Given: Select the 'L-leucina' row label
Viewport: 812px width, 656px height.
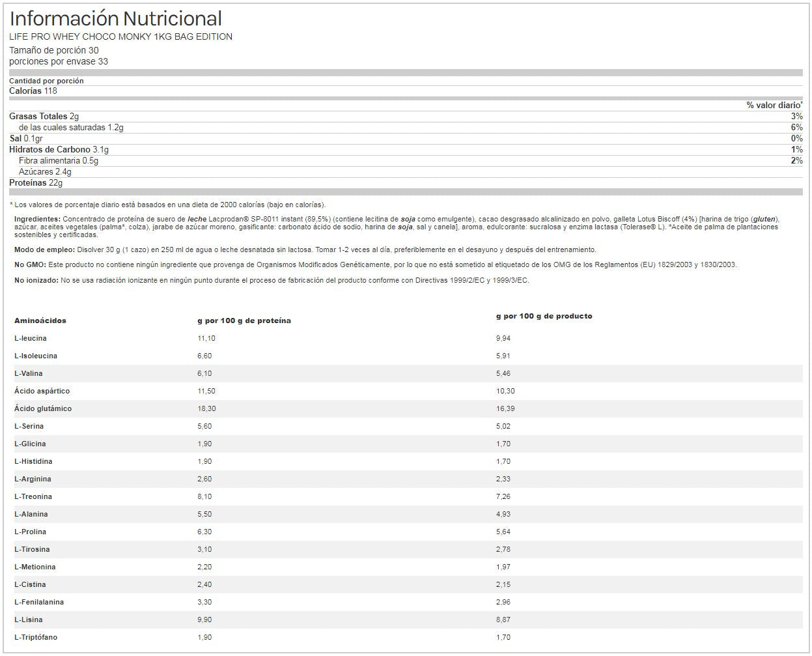Looking at the screenshot, I should 31,338.
